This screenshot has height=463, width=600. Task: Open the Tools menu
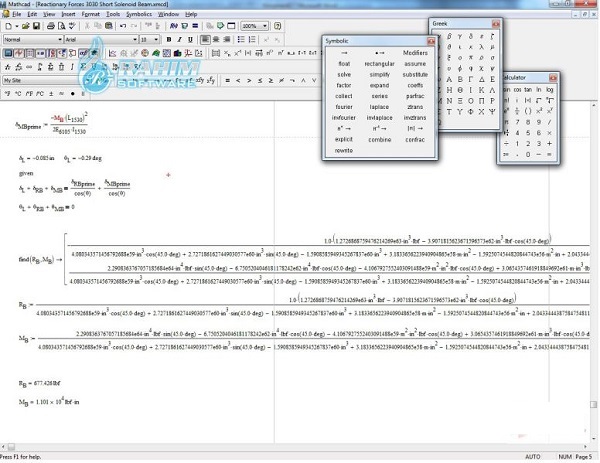pyautogui.click(x=113, y=14)
